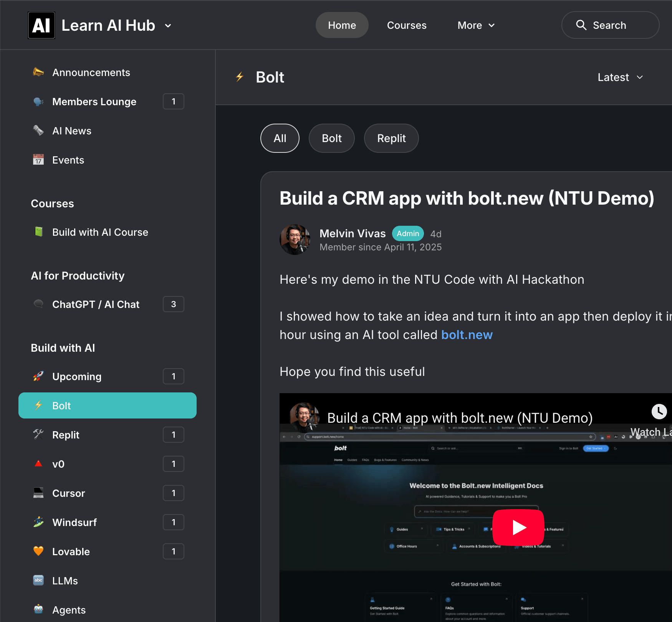Click the Replit tools icon
672x622 pixels.
click(38, 435)
